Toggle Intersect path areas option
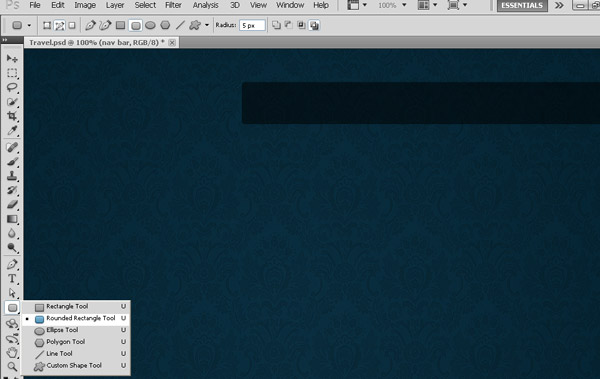Screen dimensions: 600x379 tap(302, 25)
